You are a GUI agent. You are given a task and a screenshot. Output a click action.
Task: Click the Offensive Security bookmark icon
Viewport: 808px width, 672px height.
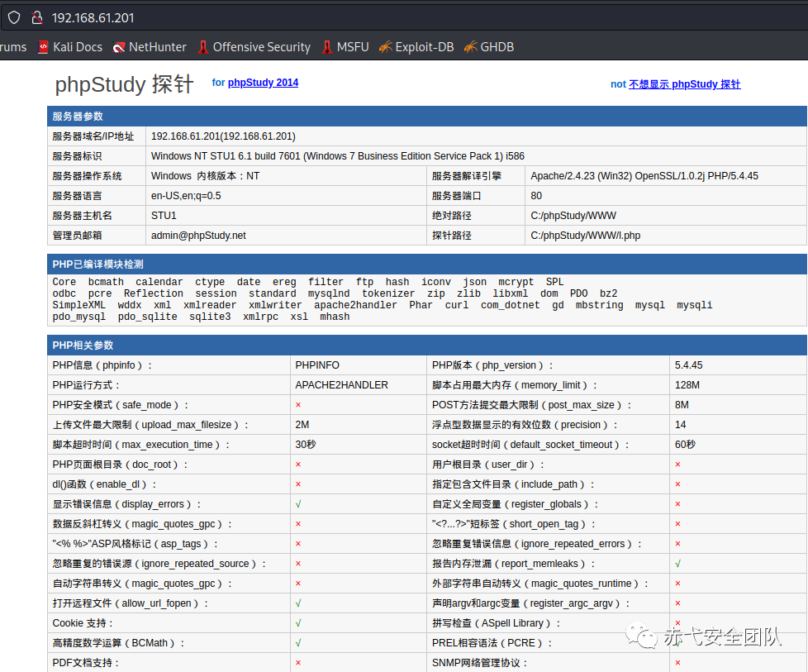click(x=203, y=47)
